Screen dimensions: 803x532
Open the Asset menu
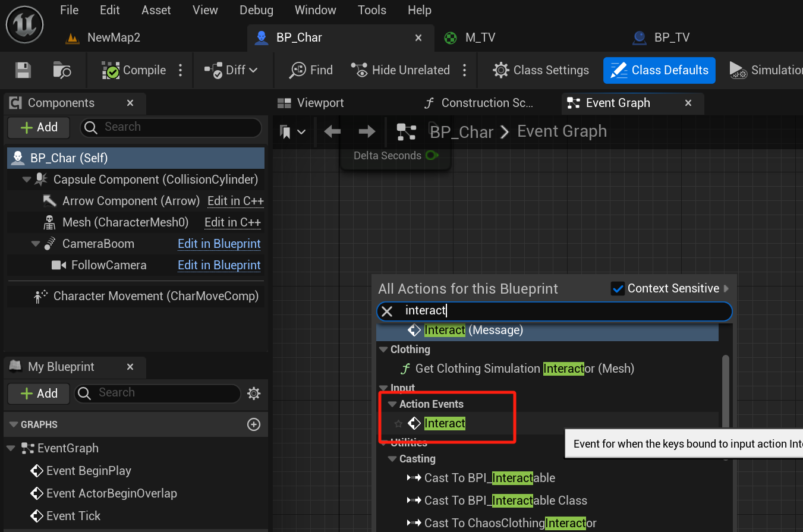[156, 10]
